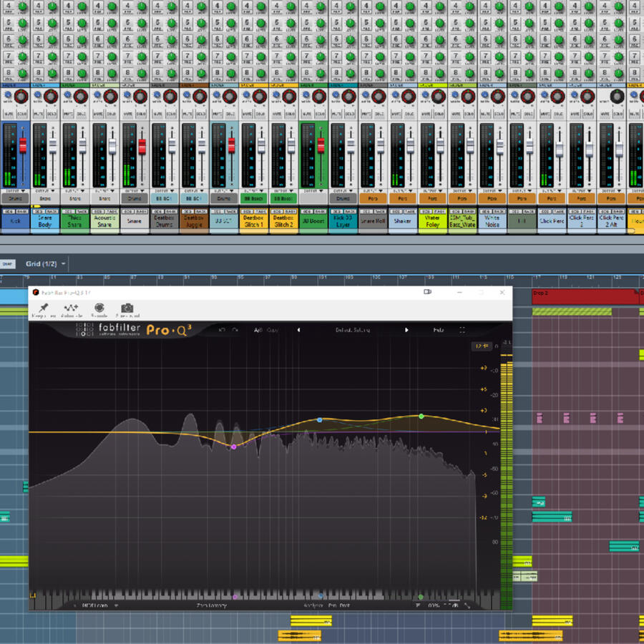The image size is (644, 644).
Task: Select the purple EQ band node
Action: 233,447
